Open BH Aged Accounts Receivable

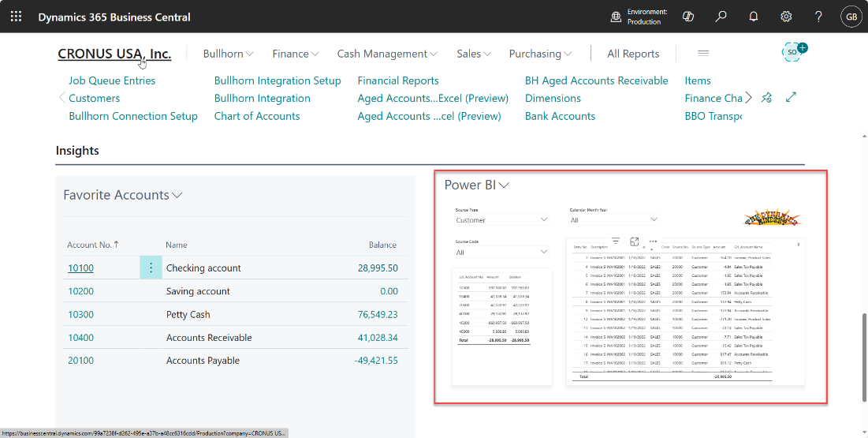[x=597, y=80]
